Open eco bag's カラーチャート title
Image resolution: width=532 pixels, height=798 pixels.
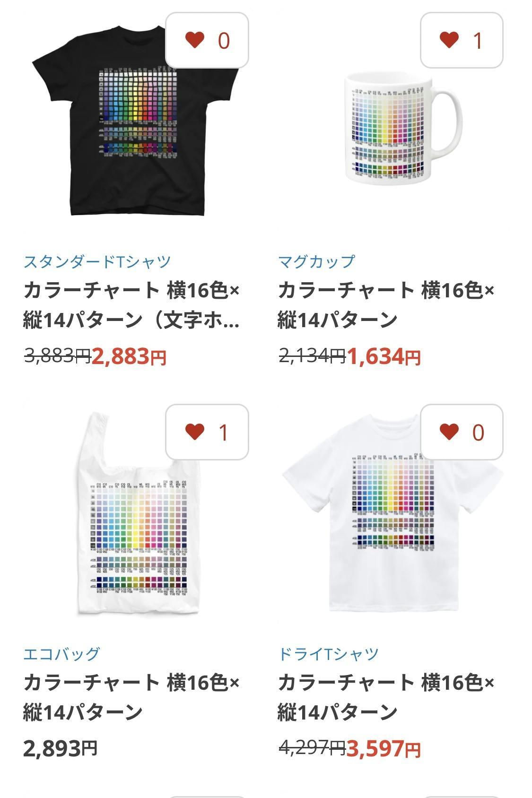point(131,697)
